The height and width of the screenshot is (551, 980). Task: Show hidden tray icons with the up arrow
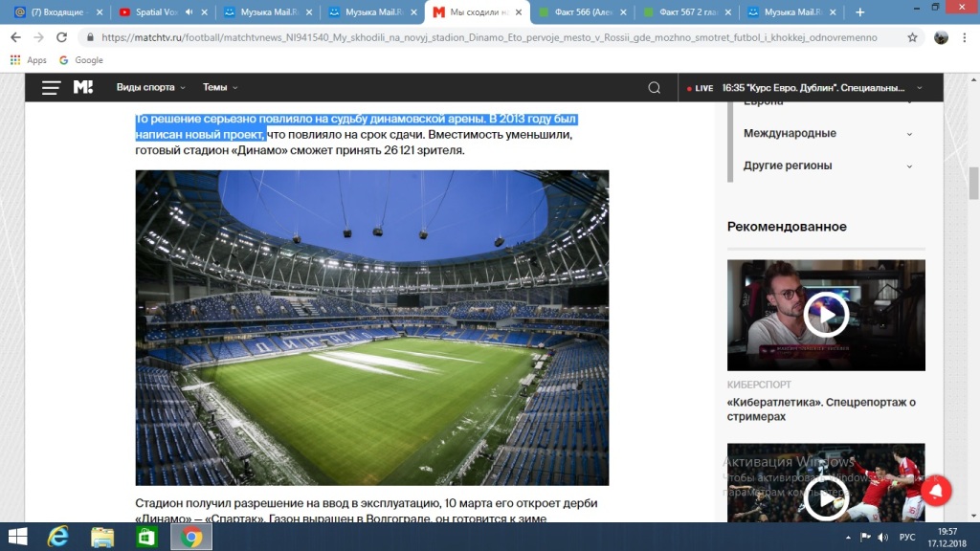click(848, 538)
